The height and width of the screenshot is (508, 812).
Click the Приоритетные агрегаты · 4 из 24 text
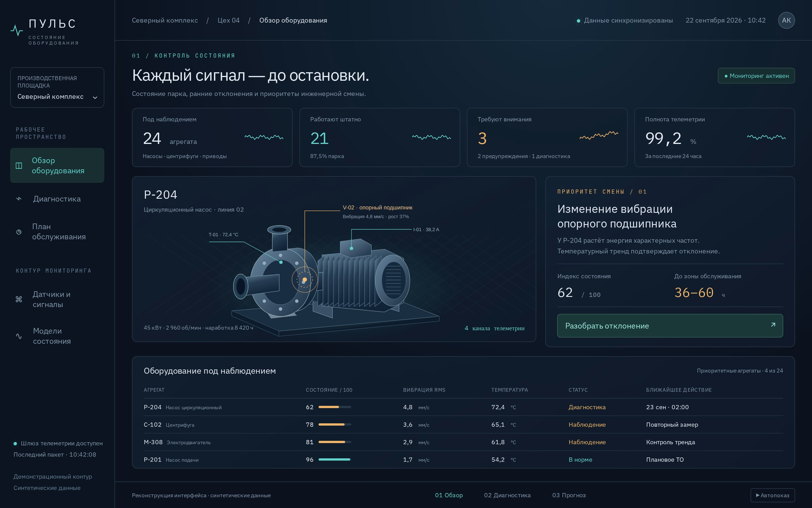(x=740, y=371)
